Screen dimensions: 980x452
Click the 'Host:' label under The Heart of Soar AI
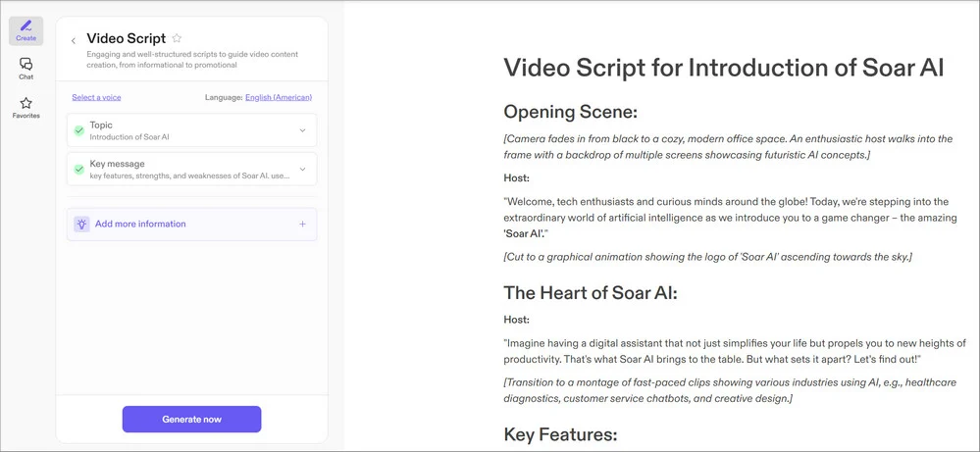517,320
